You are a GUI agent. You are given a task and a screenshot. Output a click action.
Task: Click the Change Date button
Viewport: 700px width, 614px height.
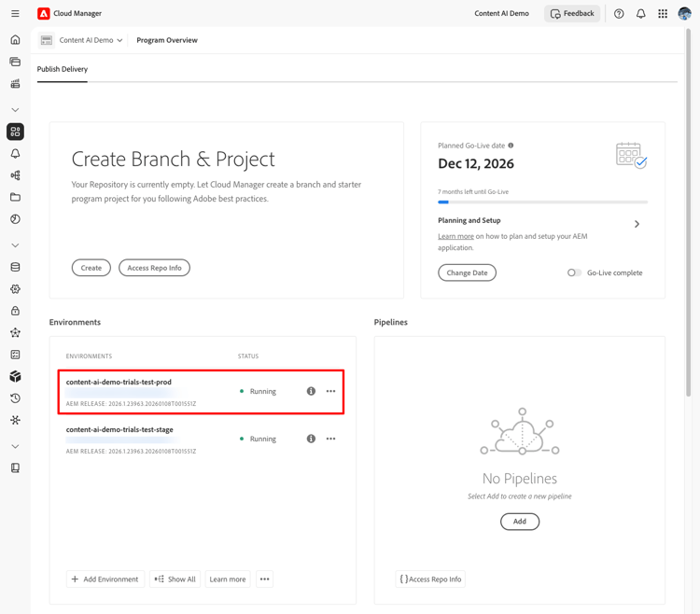[x=467, y=272]
